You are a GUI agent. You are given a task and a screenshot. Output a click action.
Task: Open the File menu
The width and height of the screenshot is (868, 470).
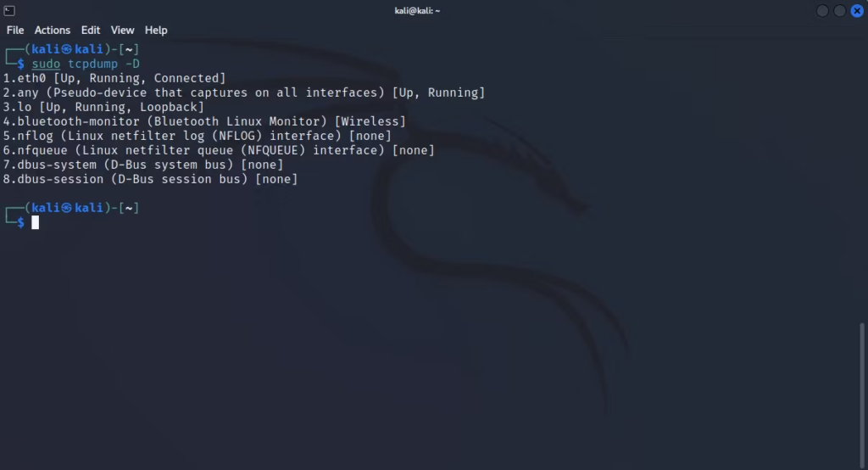tap(15, 30)
